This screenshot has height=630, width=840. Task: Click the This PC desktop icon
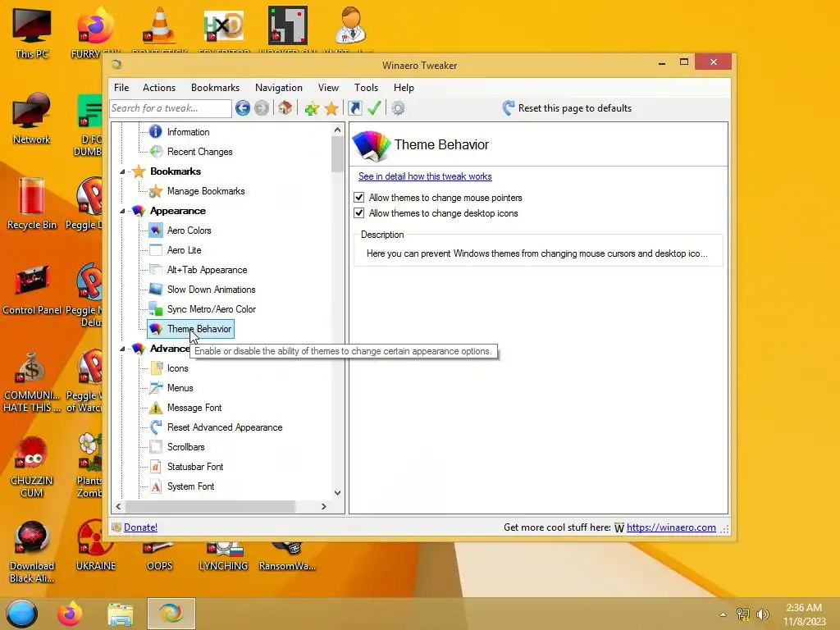click(x=32, y=33)
